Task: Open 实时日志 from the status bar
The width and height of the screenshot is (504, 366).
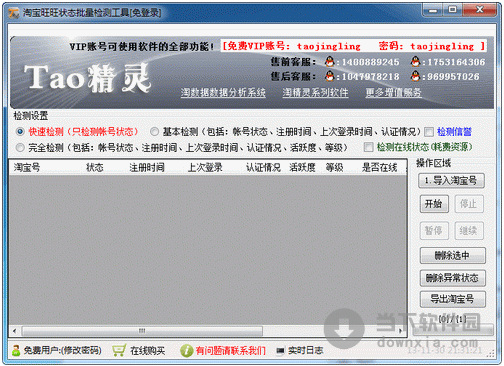Action: pos(306,350)
